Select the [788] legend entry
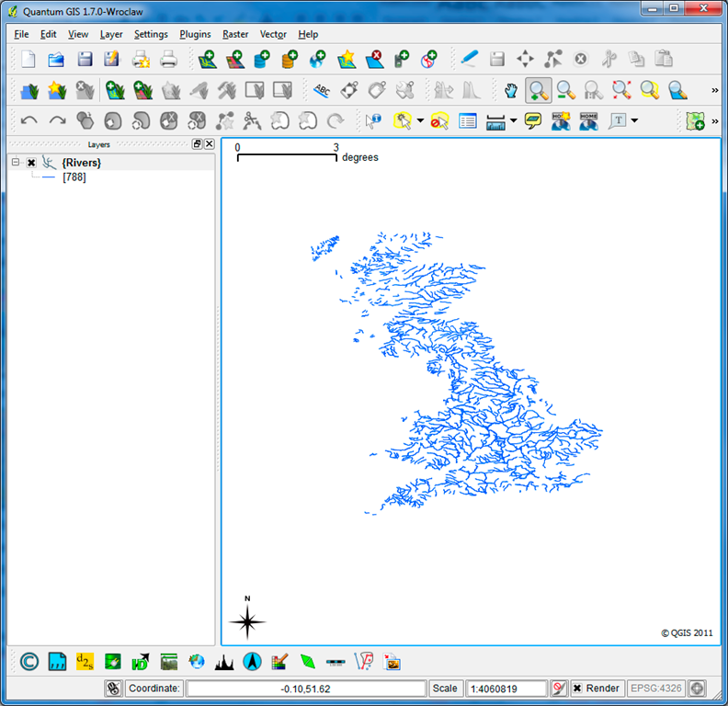Screen dimensions: 728x706 click(x=74, y=177)
